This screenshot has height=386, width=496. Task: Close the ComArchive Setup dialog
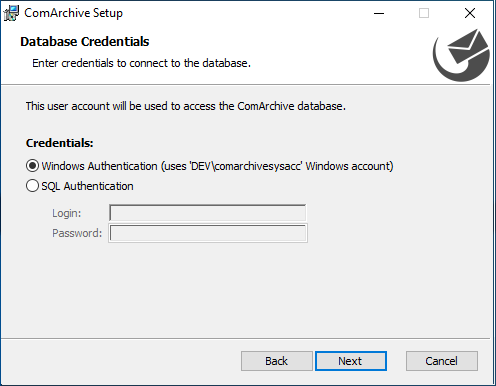(470, 13)
